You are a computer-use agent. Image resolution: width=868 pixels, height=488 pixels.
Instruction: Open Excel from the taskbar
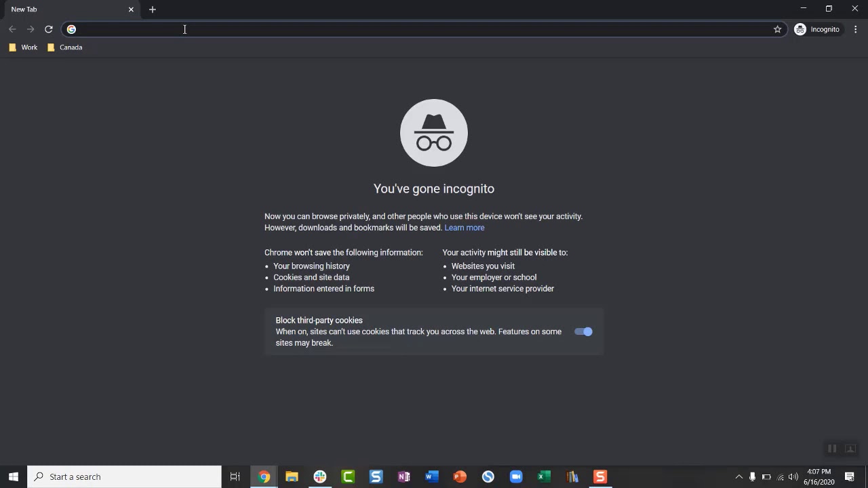[544, 476]
